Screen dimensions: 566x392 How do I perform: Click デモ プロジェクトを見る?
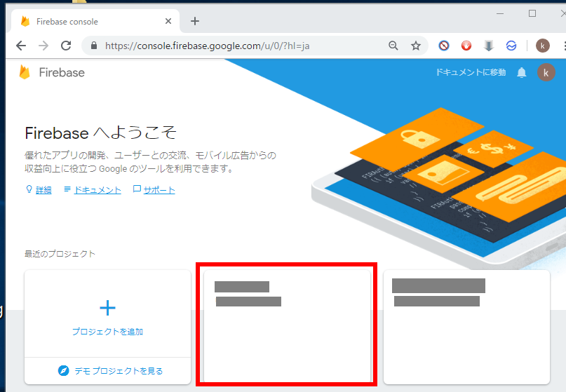[119, 371]
